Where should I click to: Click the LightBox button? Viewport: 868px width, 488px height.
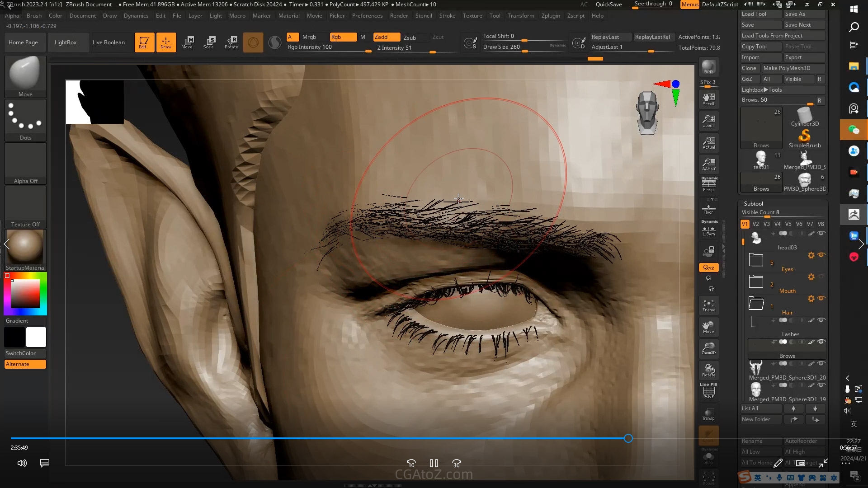66,42
